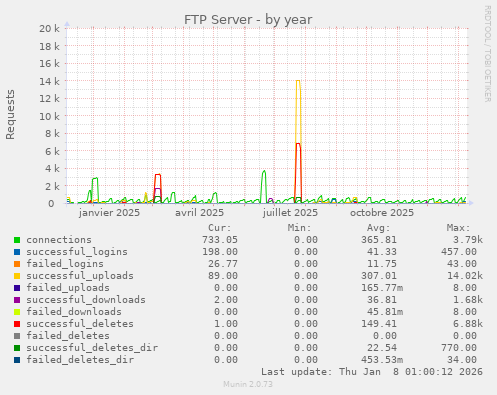Click successful_uploads current value 89.00
The width and height of the screenshot is (497, 395).
(223, 276)
